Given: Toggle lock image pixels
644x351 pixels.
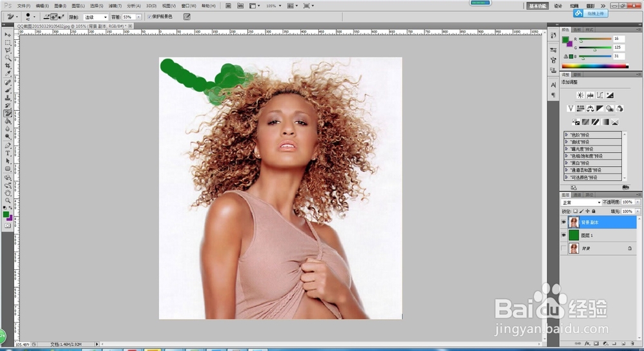Looking at the screenshot, I should coord(582,211).
